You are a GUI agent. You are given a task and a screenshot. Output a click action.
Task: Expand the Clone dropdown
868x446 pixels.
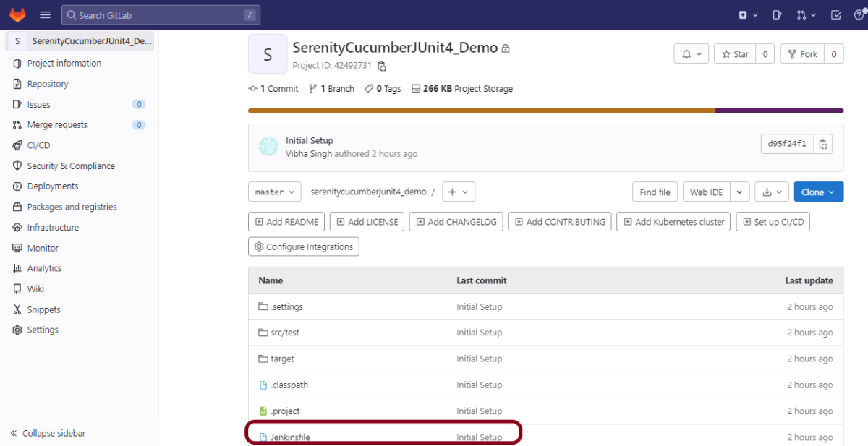[818, 192]
